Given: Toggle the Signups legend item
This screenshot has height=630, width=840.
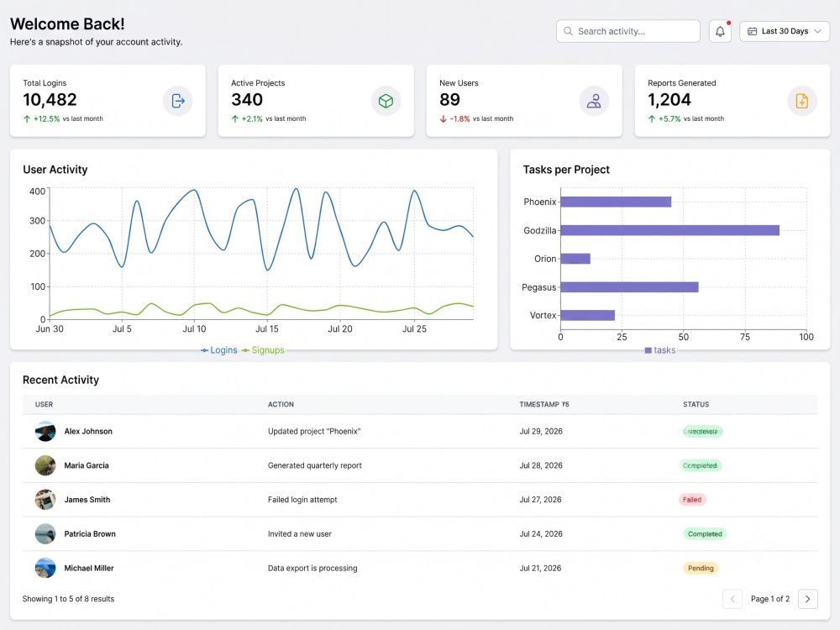Looking at the screenshot, I should pos(262,349).
